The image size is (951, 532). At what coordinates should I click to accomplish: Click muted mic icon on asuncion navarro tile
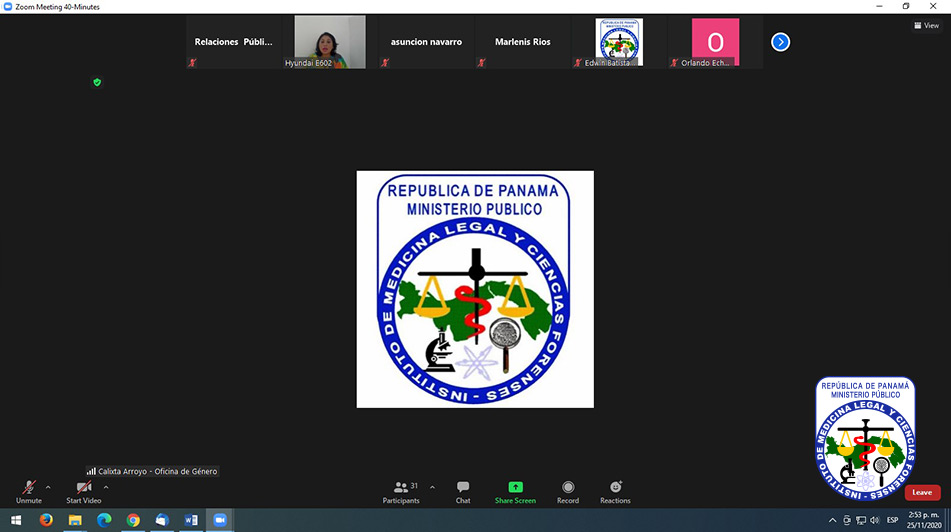point(385,62)
